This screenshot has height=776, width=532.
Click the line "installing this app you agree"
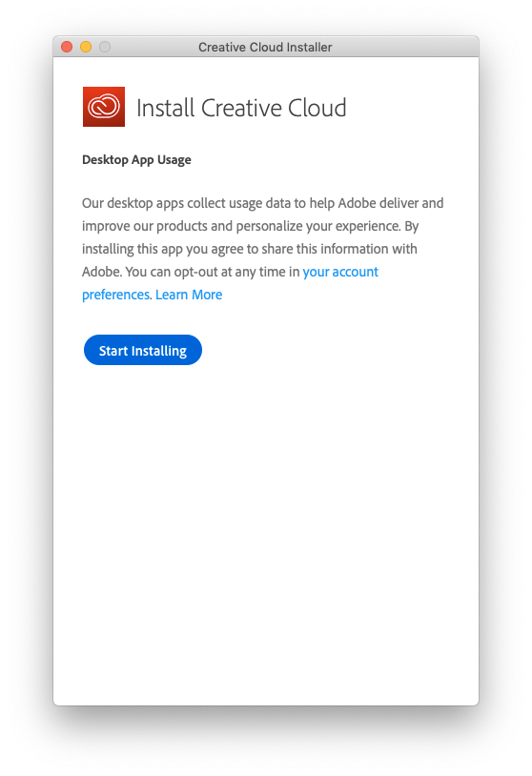[x=250, y=249]
